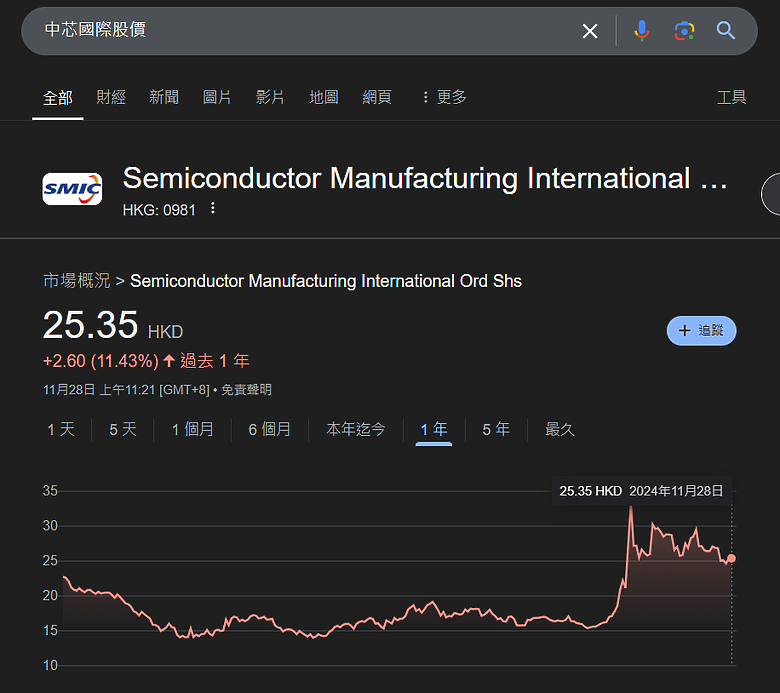The width and height of the screenshot is (780, 693).
Task: Select the 1 個月 chart range
Action: [193, 429]
